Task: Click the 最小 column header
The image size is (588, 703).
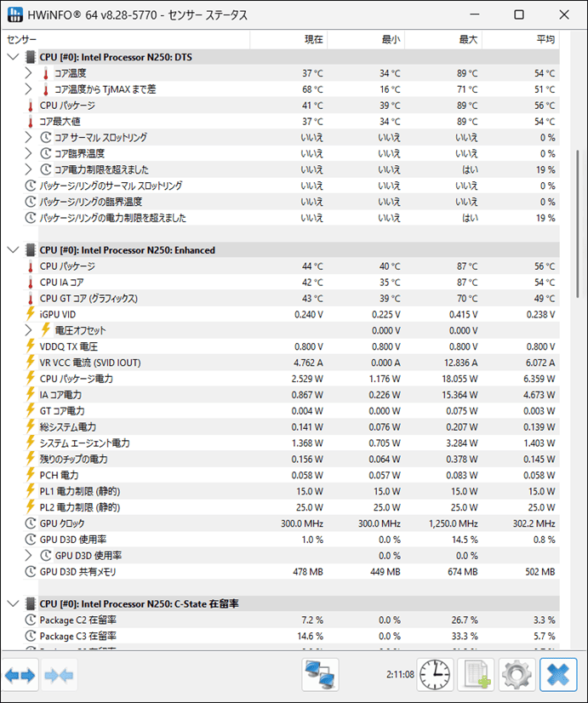Action: (366, 39)
